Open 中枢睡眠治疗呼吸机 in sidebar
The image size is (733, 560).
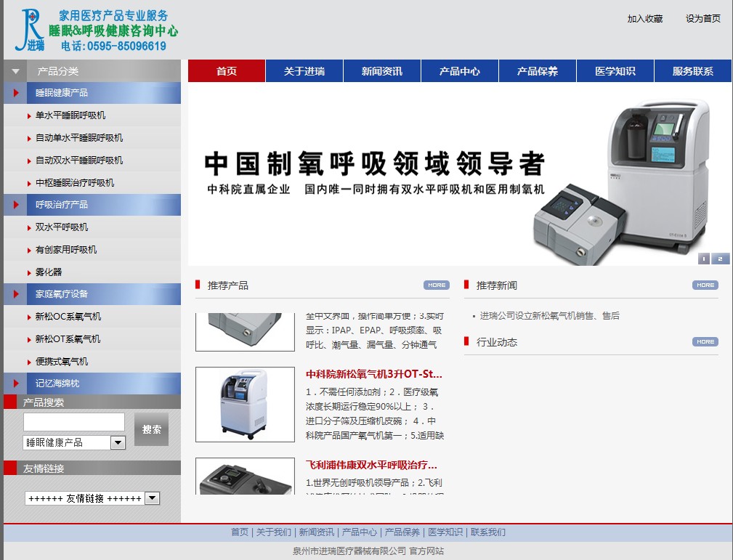(75, 182)
